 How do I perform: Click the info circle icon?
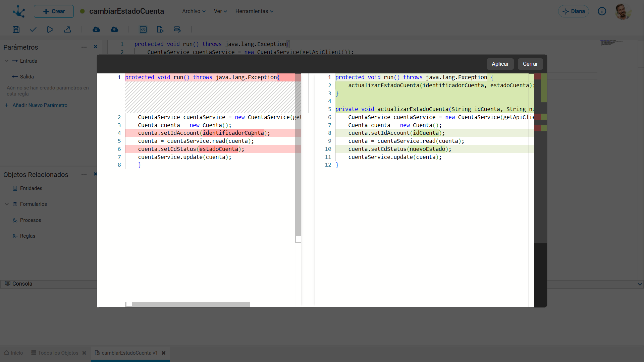[602, 11]
